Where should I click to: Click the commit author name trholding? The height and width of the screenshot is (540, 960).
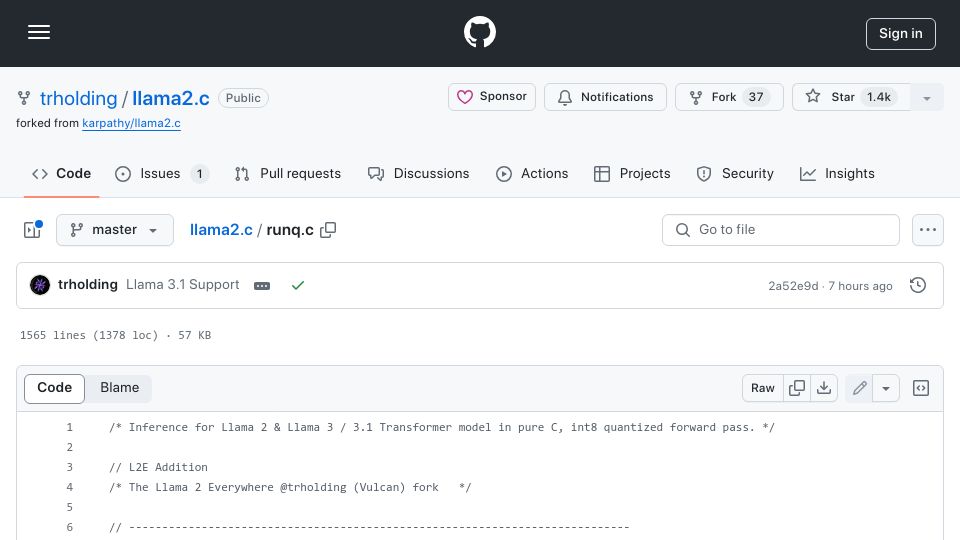click(x=88, y=285)
